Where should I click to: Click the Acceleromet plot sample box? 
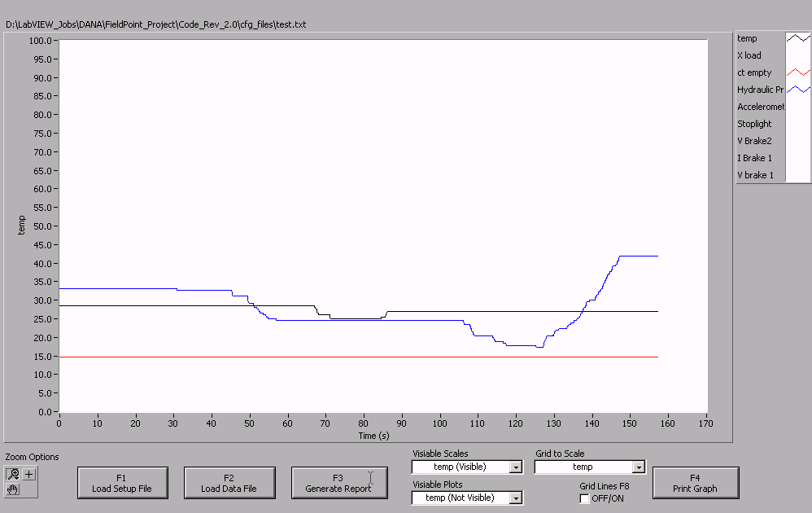[798, 107]
